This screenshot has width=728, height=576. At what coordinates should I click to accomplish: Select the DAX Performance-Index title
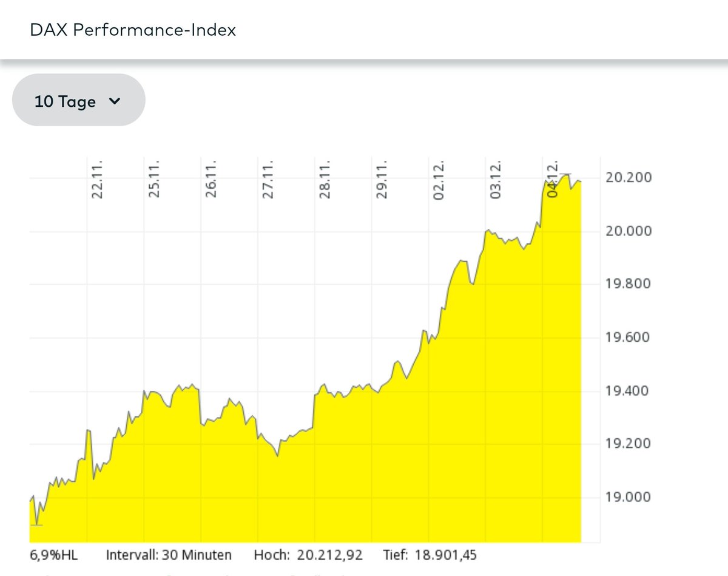132,30
